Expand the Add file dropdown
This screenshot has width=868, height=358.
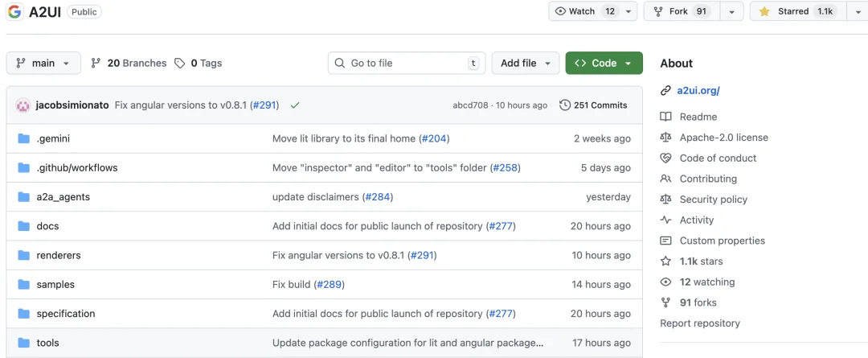pos(525,63)
